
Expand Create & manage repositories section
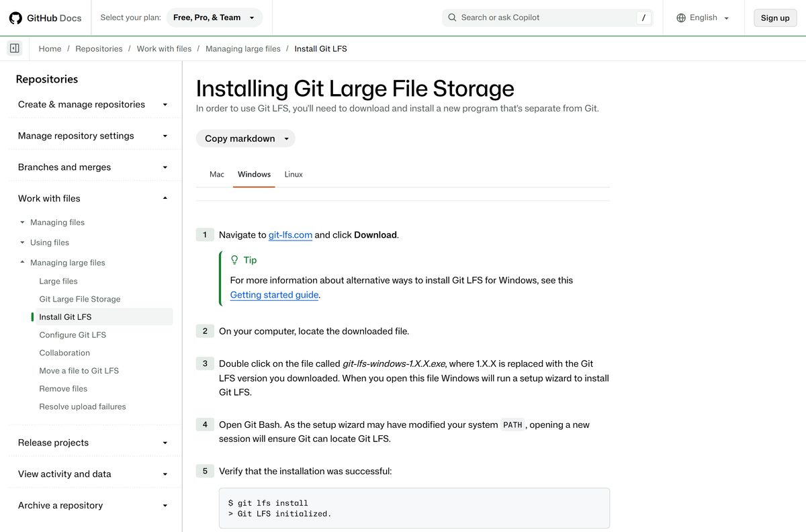[93, 104]
